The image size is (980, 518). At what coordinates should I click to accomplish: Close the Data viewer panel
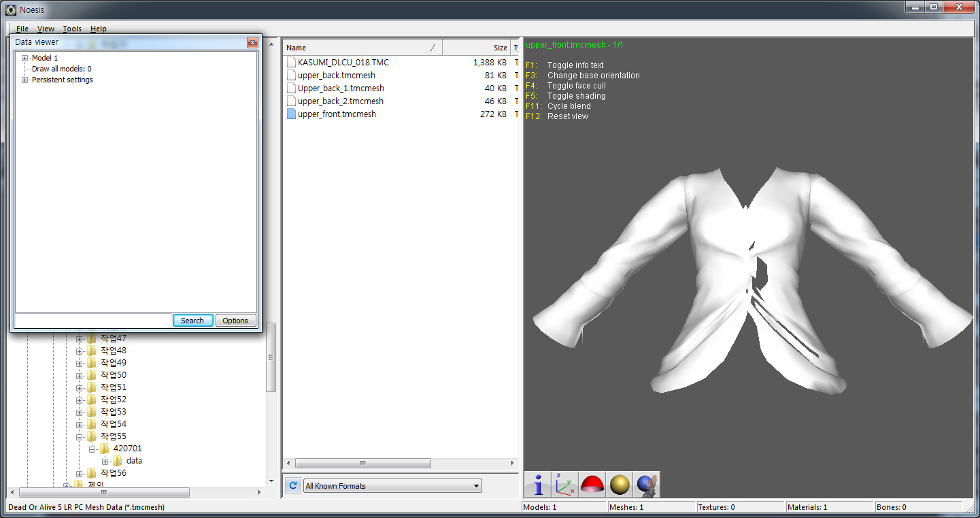point(252,42)
